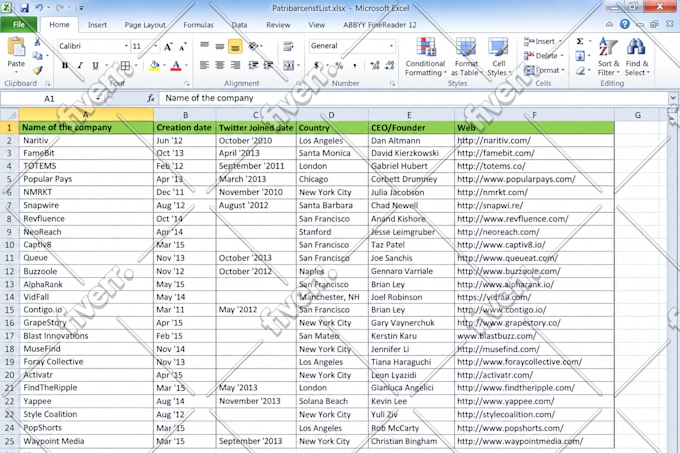
Task: Toggle highlighted Bottom Align button
Action: click(235, 46)
